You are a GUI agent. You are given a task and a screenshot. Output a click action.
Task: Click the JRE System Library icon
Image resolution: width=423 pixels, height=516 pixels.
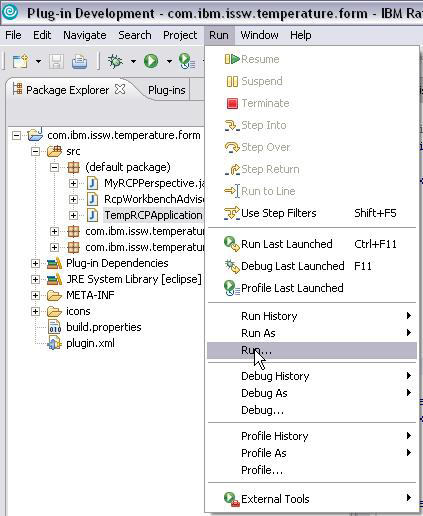pos(54,279)
